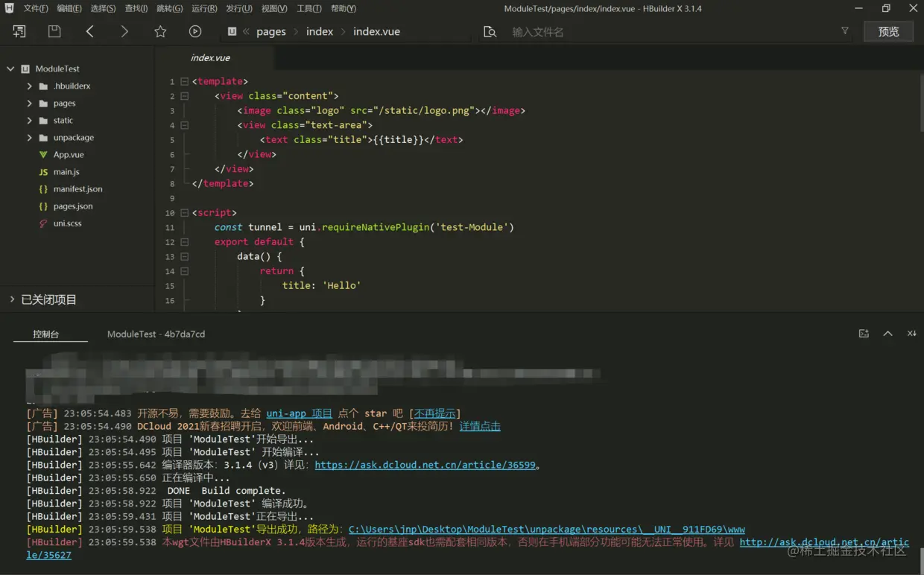This screenshot has width=924, height=575.
Task: Open the 工具(T) menu
Action: point(309,9)
